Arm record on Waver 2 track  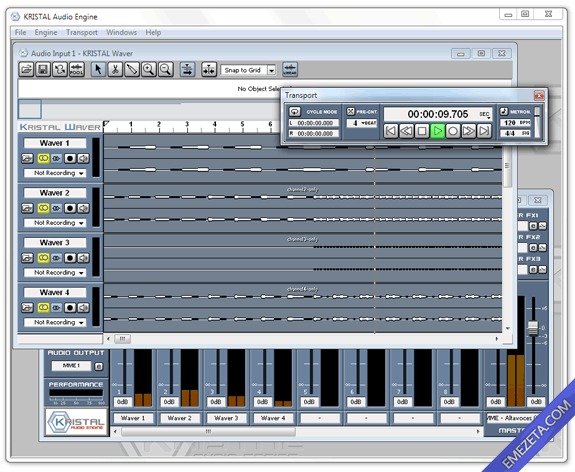click(x=70, y=208)
